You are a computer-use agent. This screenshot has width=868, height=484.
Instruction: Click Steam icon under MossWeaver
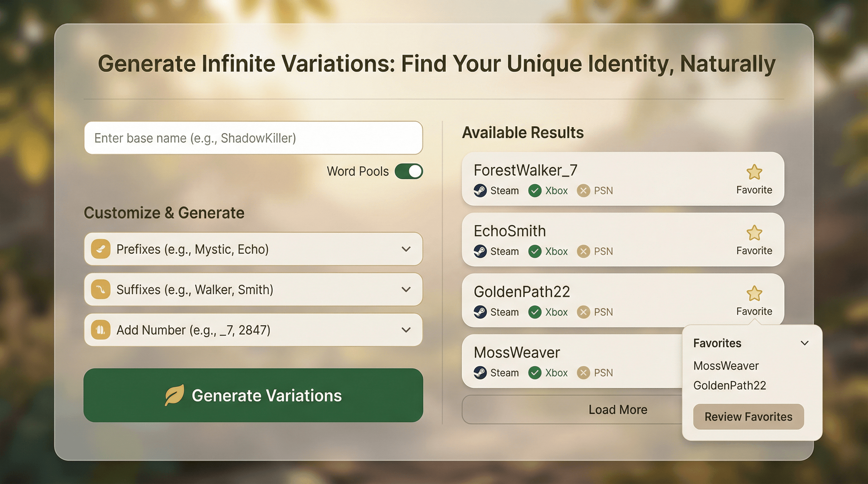tap(480, 372)
